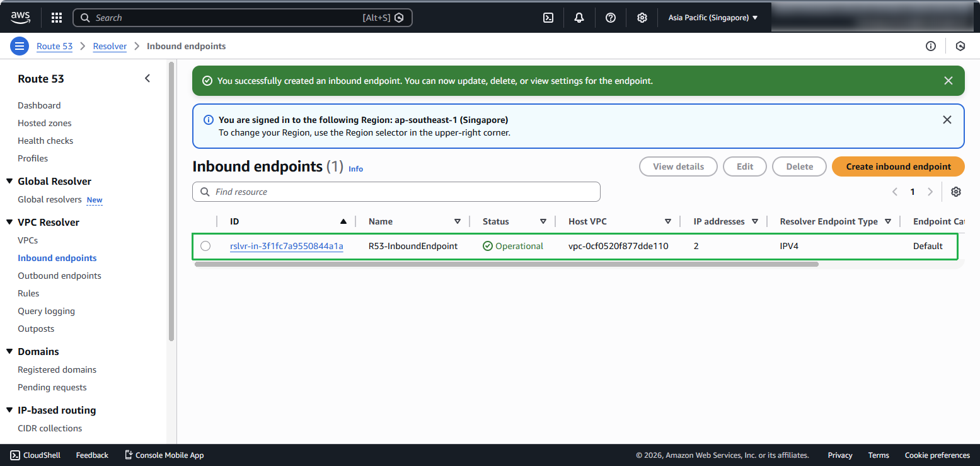Viewport: 980px width, 466px height.
Task: Click the Operational status cell
Action: [513, 246]
